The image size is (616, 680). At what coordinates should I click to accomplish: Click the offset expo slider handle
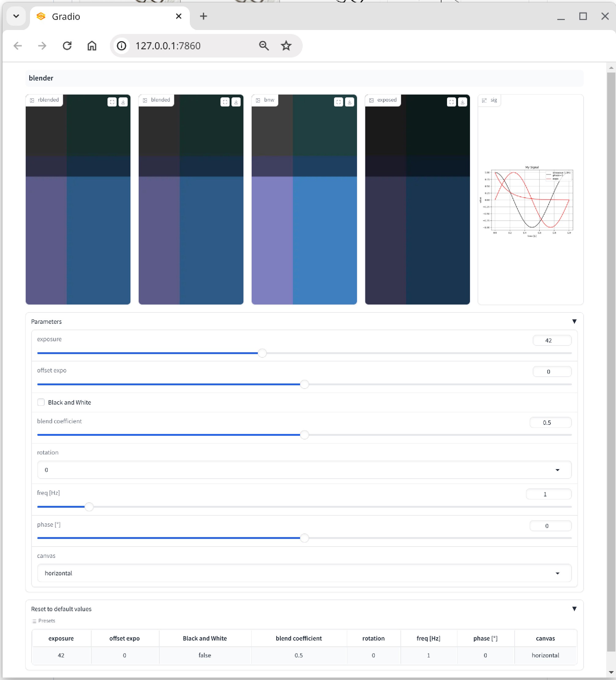(304, 384)
